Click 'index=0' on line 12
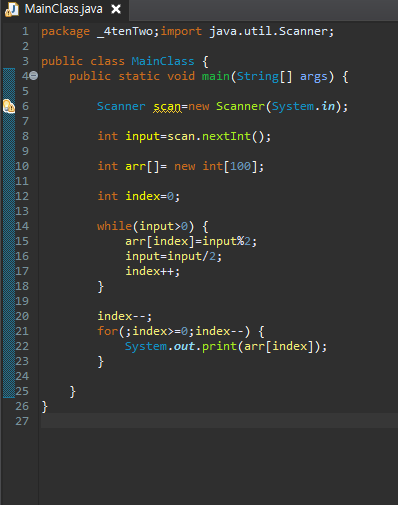Image resolution: width=398 pixels, height=505 pixels. coord(150,196)
